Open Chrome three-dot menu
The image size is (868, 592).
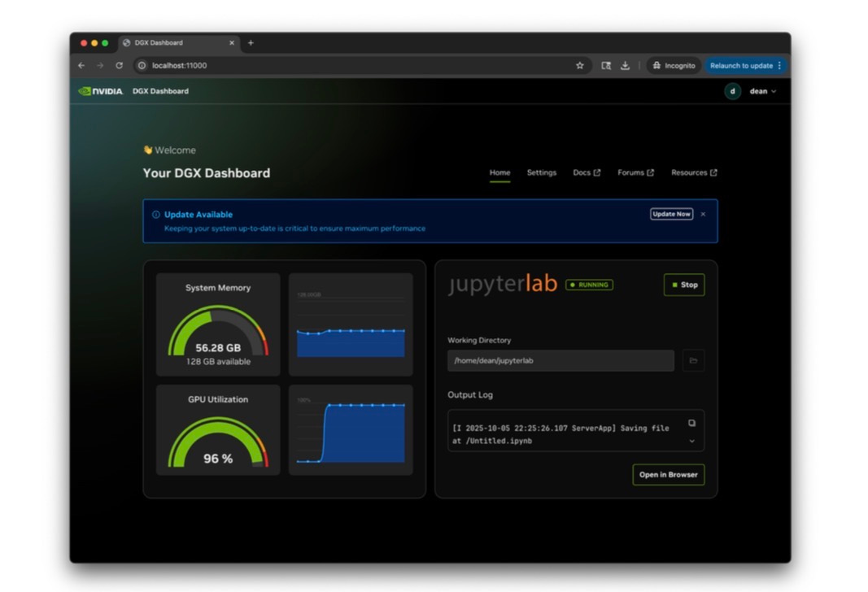779,65
